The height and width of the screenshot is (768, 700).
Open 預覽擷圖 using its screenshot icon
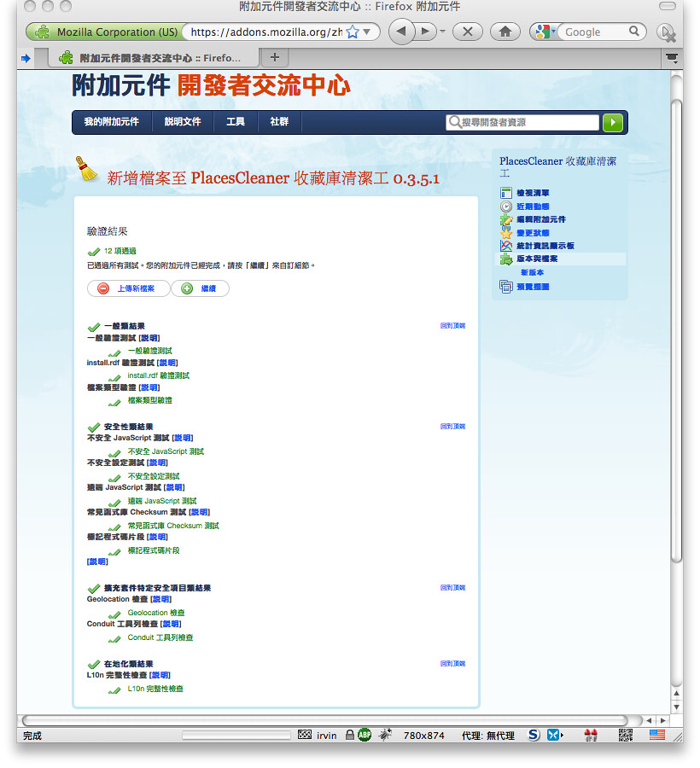[506, 285]
